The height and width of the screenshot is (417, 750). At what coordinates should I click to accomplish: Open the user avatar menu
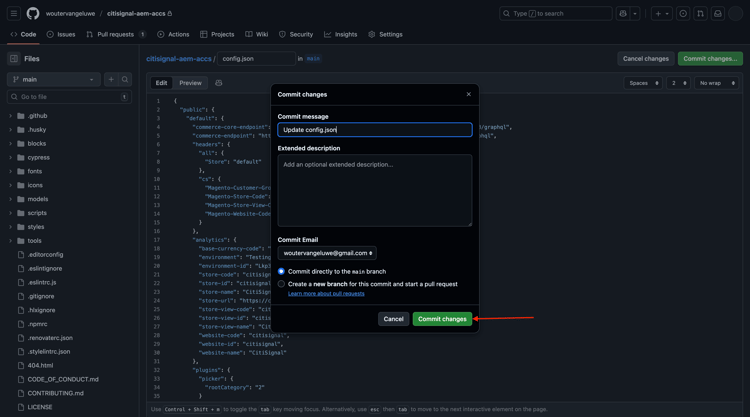point(736,13)
